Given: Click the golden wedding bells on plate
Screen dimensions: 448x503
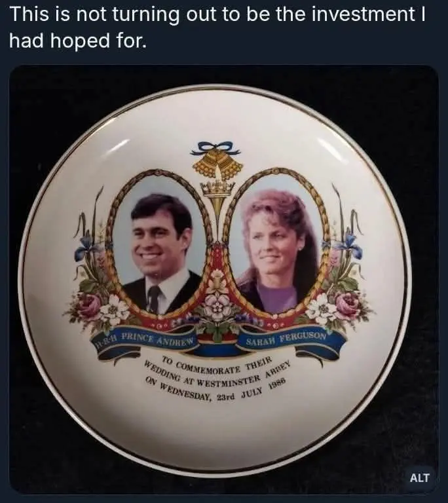Looking at the screenshot, I should [x=217, y=164].
